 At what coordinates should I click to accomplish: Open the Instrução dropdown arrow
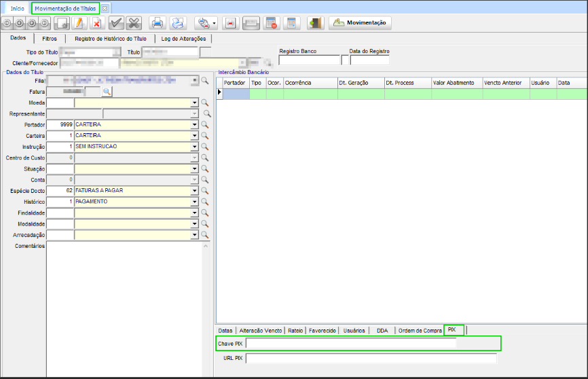[195, 147]
